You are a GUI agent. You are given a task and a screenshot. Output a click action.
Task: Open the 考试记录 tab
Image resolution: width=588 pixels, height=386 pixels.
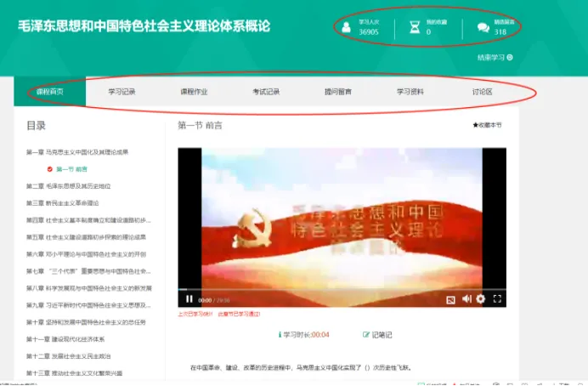click(x=266, y=92)
